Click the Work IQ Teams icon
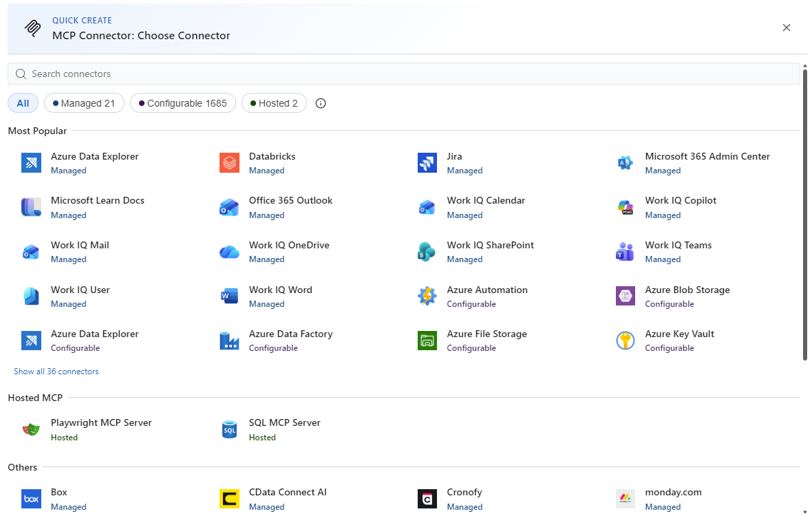Viewport: 812px width, 516px height. click(x=625, y=252)
